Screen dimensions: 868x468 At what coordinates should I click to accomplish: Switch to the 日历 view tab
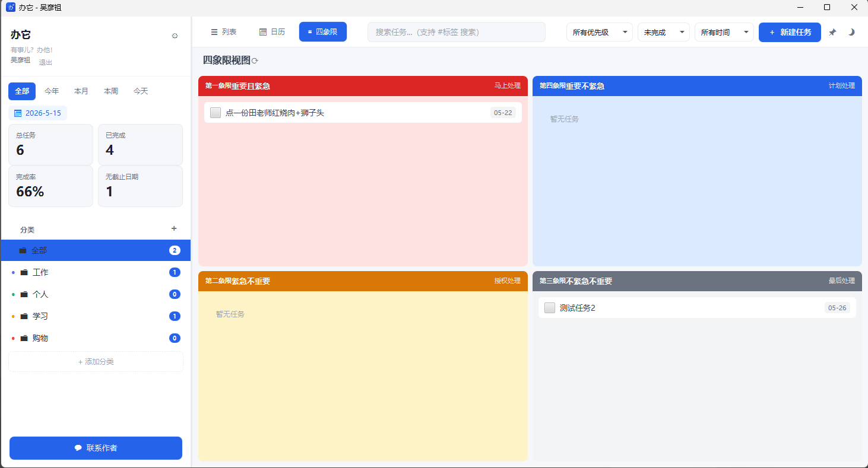272,32
